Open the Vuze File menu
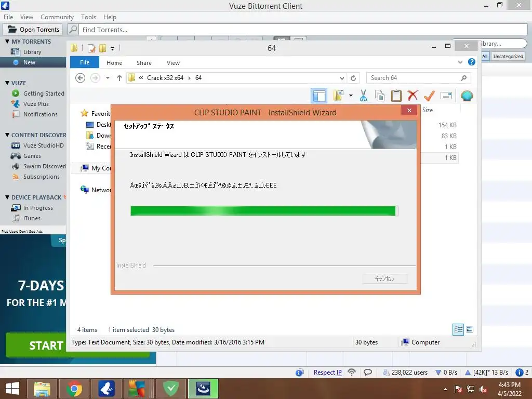The height and width of the screenshot is (399, 532). click(x=8, y=17)
